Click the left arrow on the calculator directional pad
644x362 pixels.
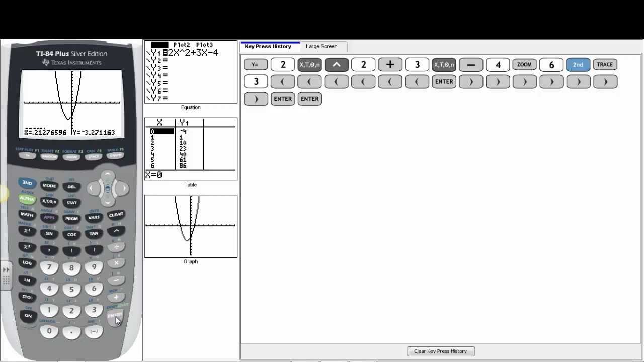(93, 189)
